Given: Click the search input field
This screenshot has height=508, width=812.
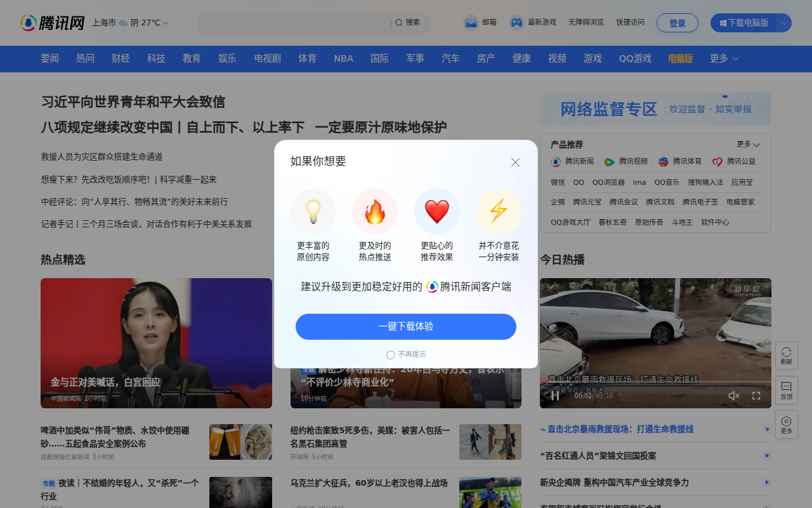Looking at the screenshot, I should point(295,23).
